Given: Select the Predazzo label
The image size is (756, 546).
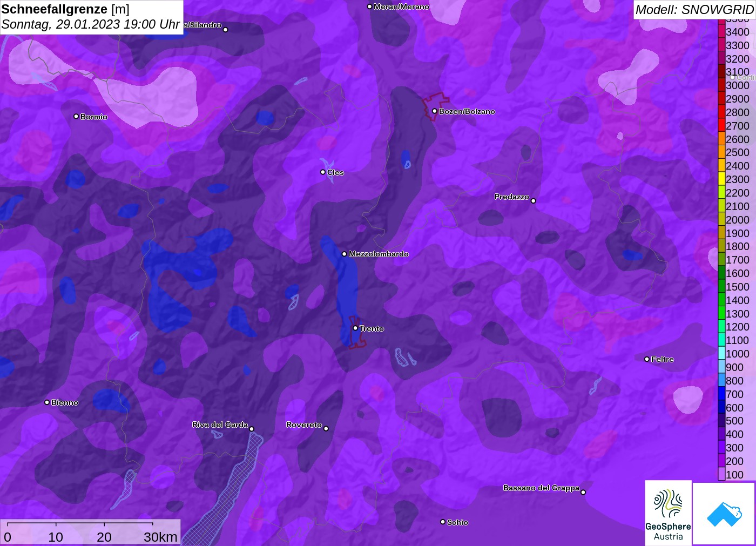Looking at the screenshot, I should pos(511,197).
